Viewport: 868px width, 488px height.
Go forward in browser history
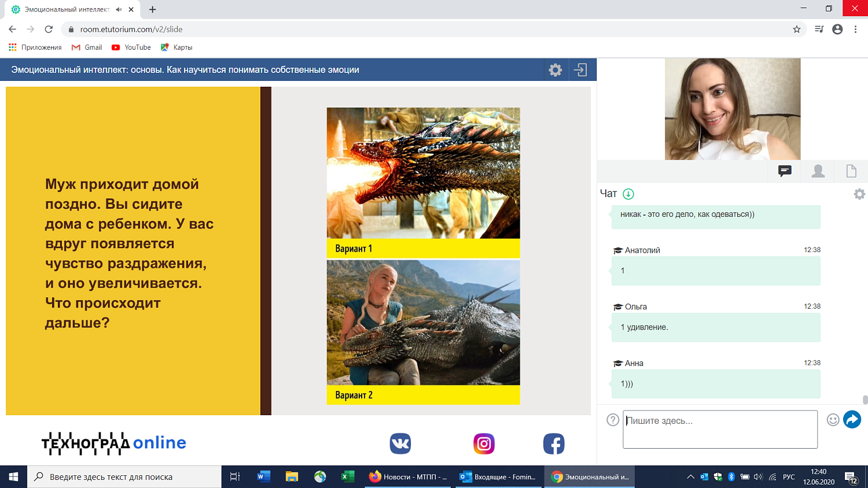(31, 29)
